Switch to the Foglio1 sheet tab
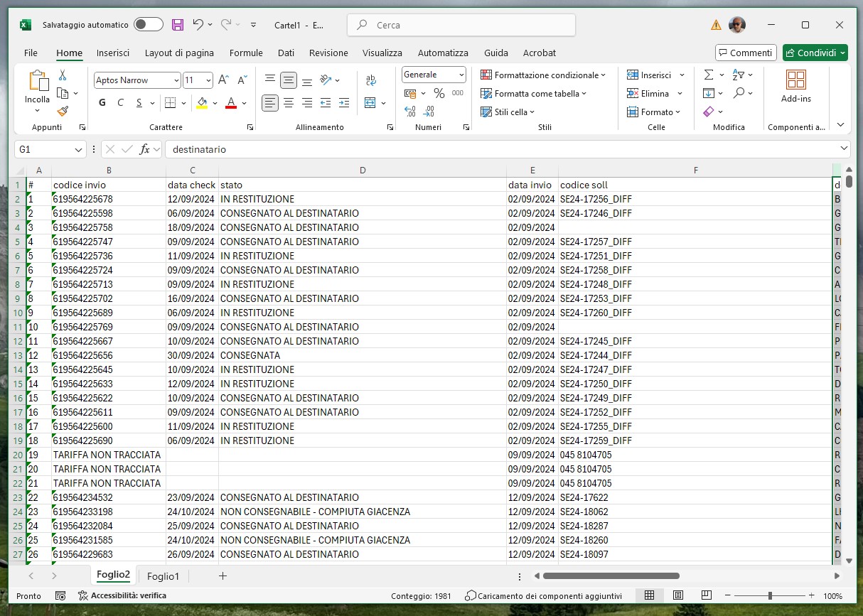 pos(163,576)
